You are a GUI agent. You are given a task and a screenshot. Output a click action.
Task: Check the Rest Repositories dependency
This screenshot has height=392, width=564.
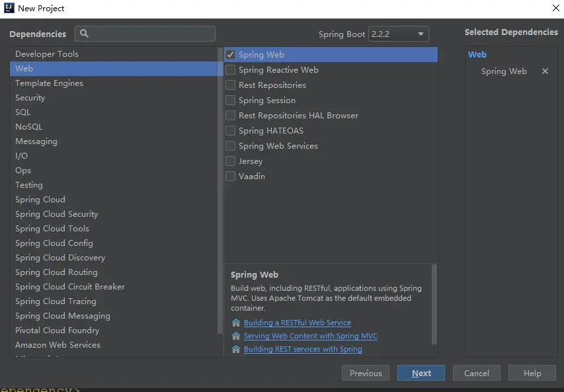point(230,85)
